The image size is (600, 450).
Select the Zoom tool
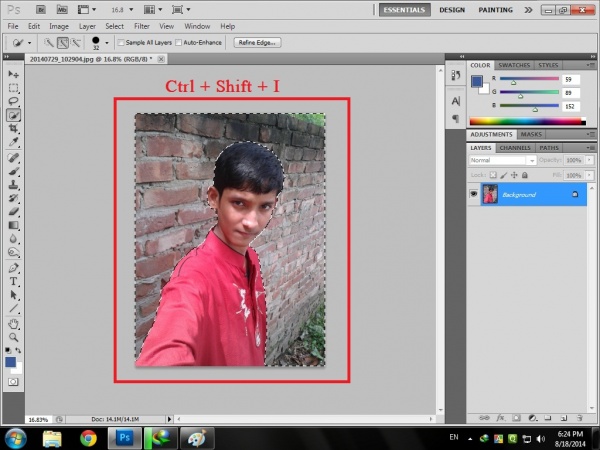click(13, 337)
